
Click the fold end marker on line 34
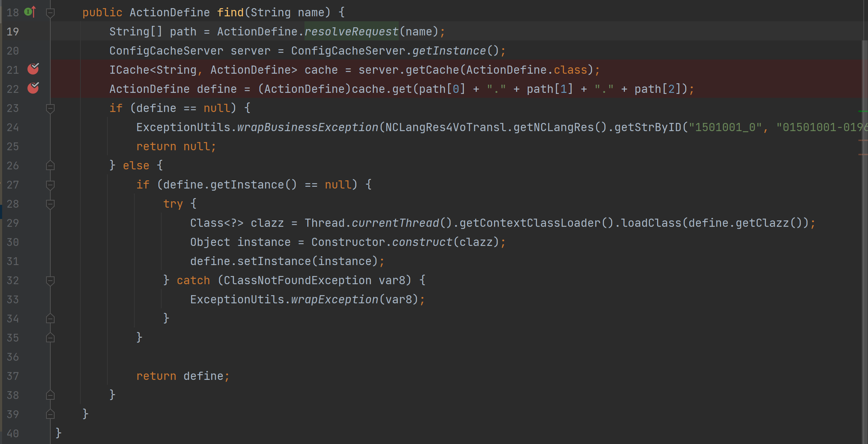[50, 319]
